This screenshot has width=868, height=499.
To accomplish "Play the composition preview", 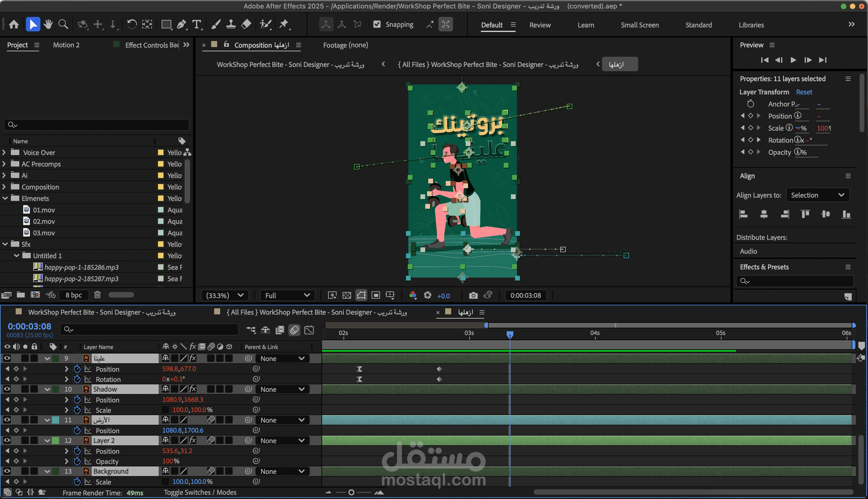I will 793,60.
